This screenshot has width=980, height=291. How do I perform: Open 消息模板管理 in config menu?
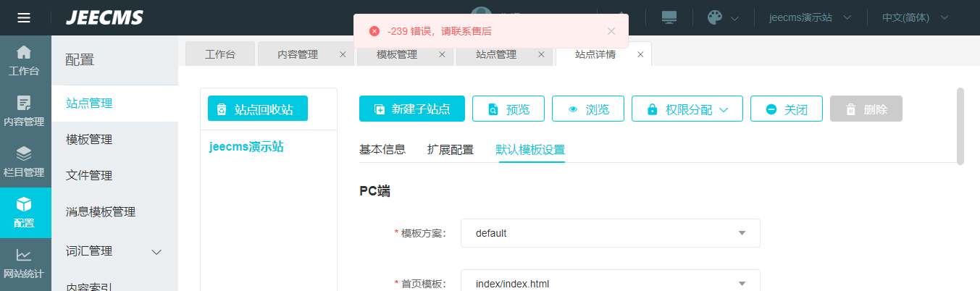pos(114,212)
